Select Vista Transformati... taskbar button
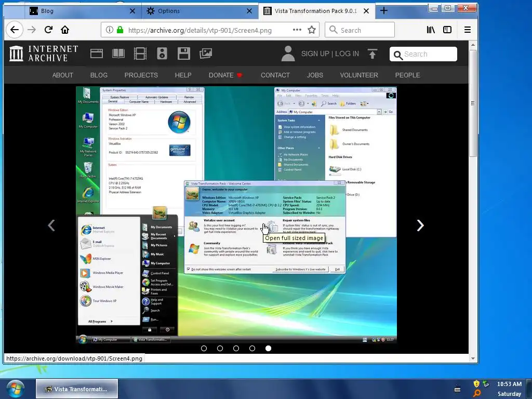 77,389
